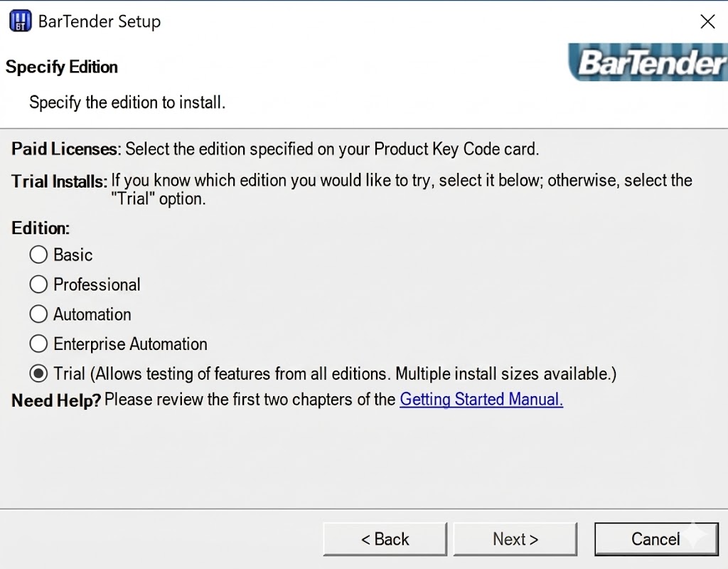The image size is (728, 569).
Task: Click the "Edition:" group label
Action: coord(41,228)
